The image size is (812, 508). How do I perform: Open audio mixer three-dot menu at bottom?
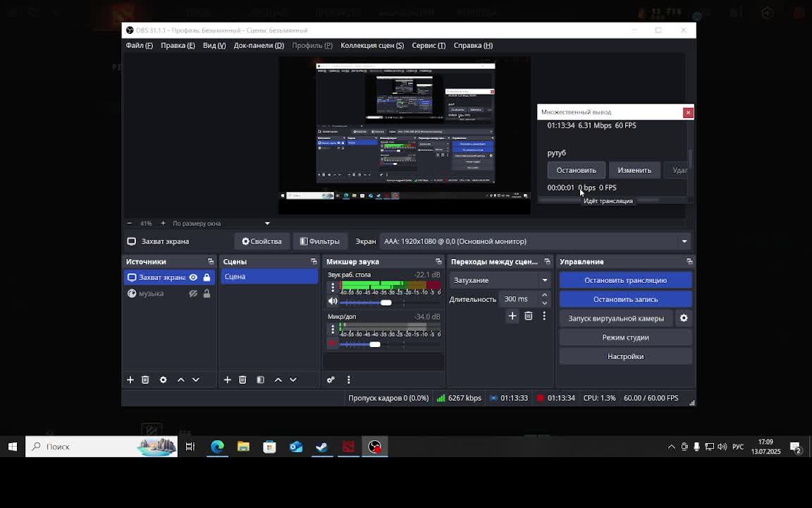click(348, 380)
